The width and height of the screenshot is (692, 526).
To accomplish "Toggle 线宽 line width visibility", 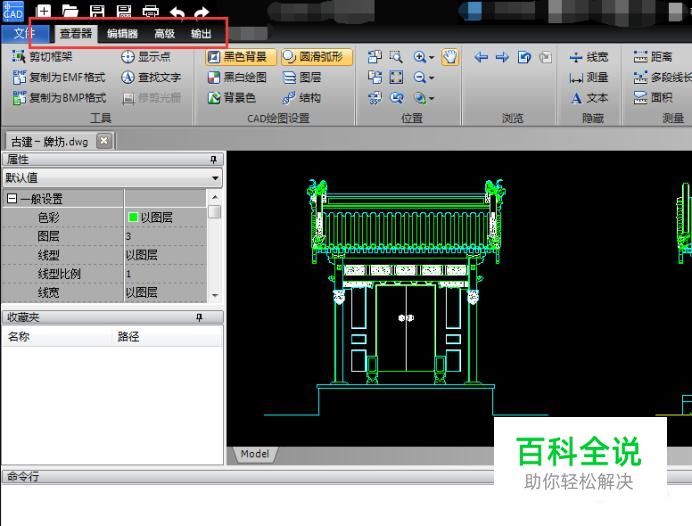I will (589, 56).
